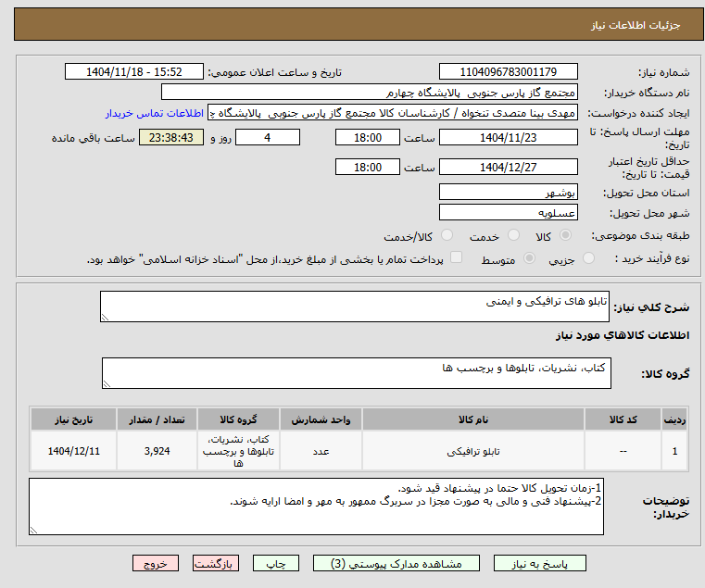Click the quantity cell 3,924
The height and width of the screenshot is (588, 705).
click(x=157, y=451)
